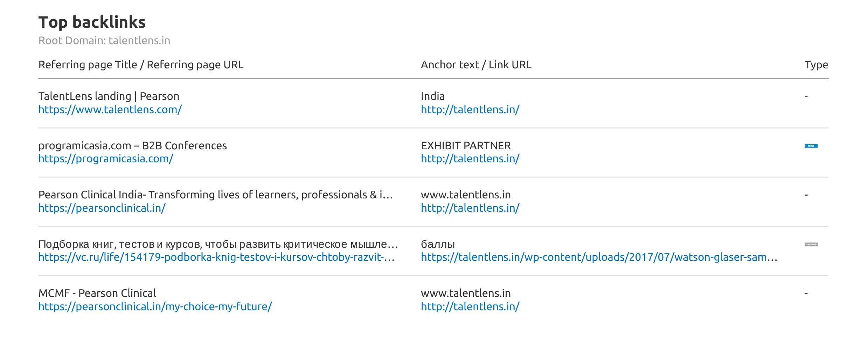Click the Referring page Title column header
The image size is (868, 347).
(x=141, y=65)
